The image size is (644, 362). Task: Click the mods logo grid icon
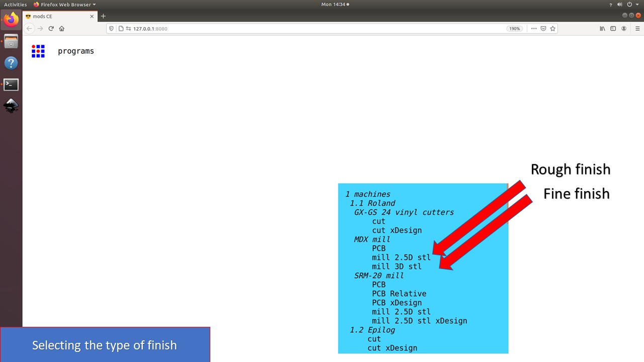click(38, 51)
